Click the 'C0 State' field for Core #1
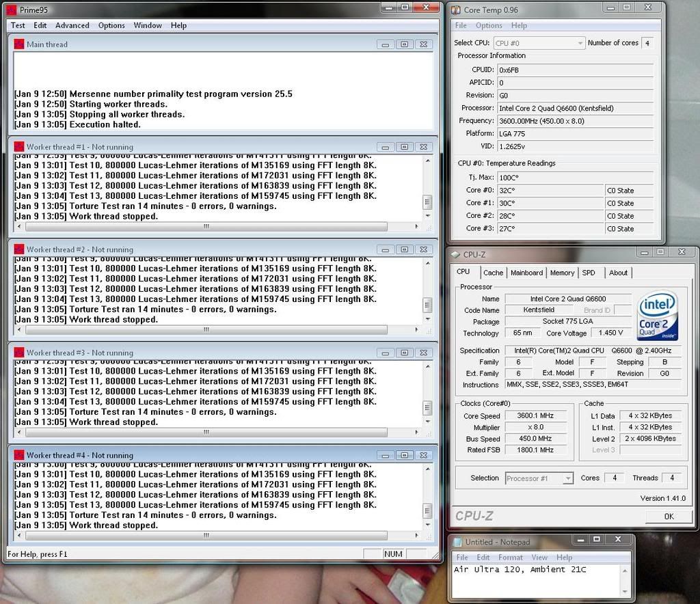 (x=630, y=203)
